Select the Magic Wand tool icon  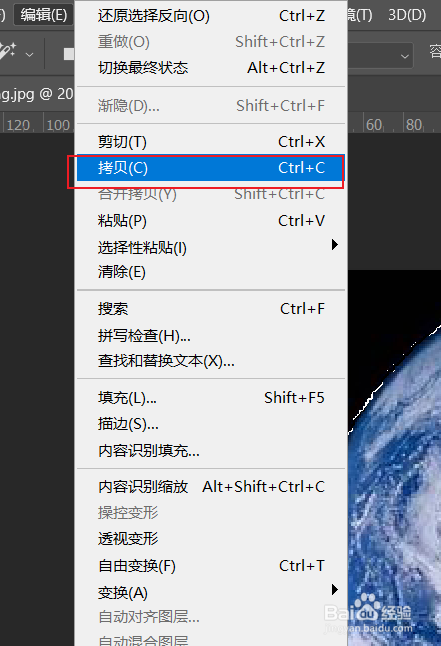[x=7, y=52]
